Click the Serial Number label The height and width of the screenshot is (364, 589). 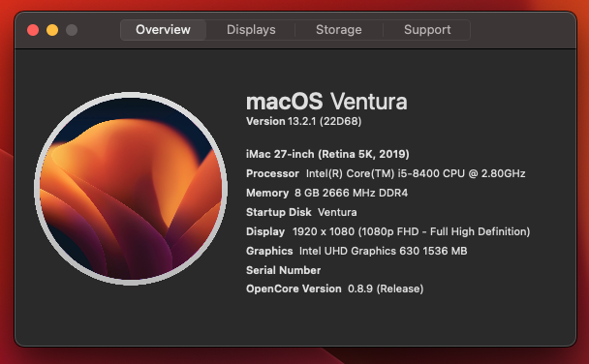[283, 270]
